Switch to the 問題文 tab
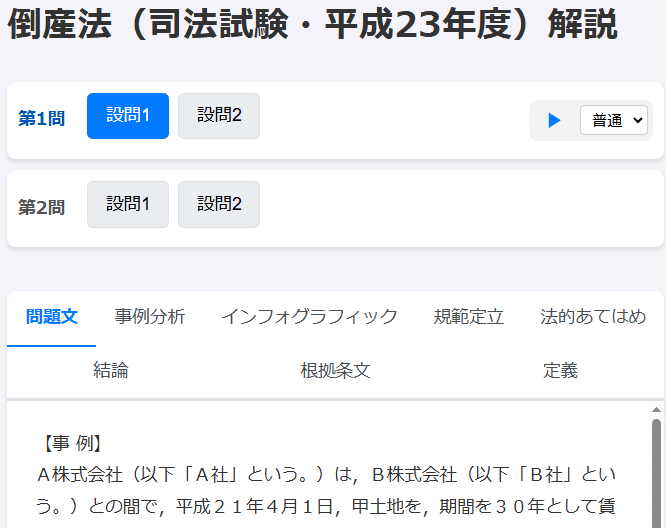Screen dimensions: 666x528 click(x=51, y=317)
